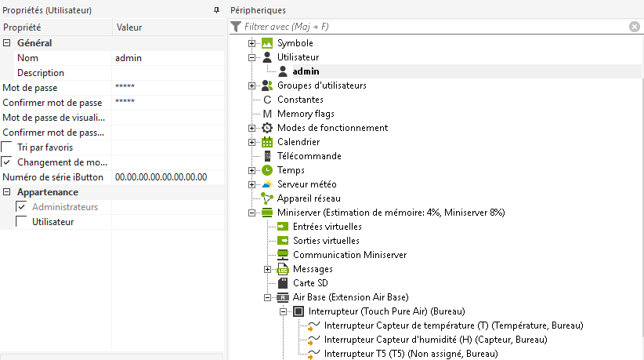Image resolution: width=644 pixels, height=360 pixels.
Task: Click the Groupes d'utilisateurs icon
Action: pyautogui.click(x=267, y=85)
